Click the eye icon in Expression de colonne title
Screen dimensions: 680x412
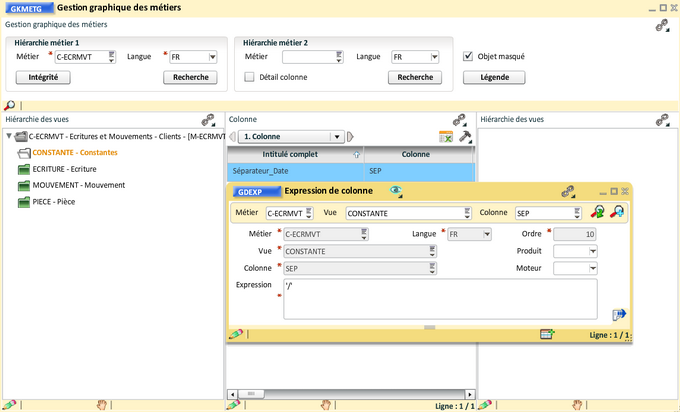click(396, 191)
